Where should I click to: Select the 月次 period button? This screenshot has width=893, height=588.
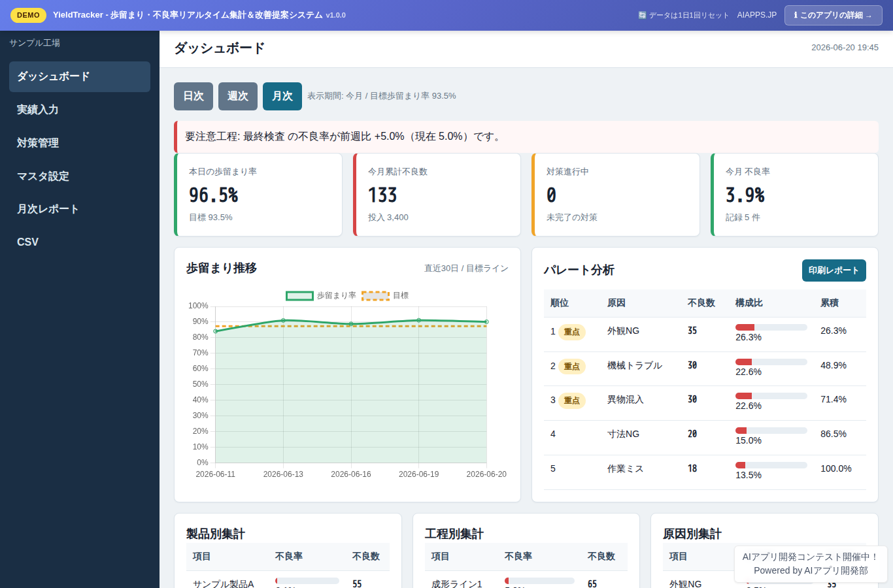pyautogui.click(x=282, y=96)
